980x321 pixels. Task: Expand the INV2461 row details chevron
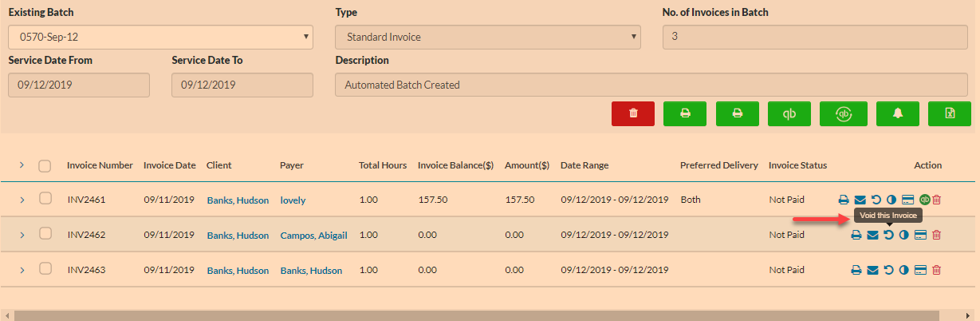pos(22,199)
